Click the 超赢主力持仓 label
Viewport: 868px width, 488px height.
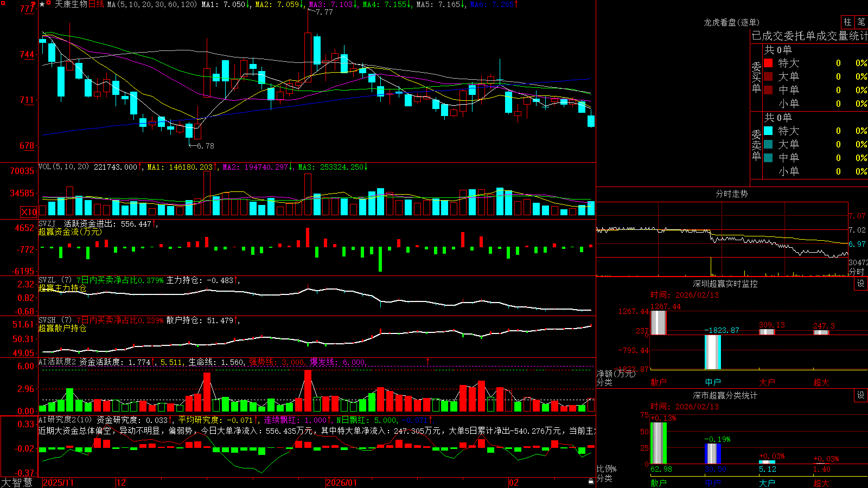pos(62,288)
